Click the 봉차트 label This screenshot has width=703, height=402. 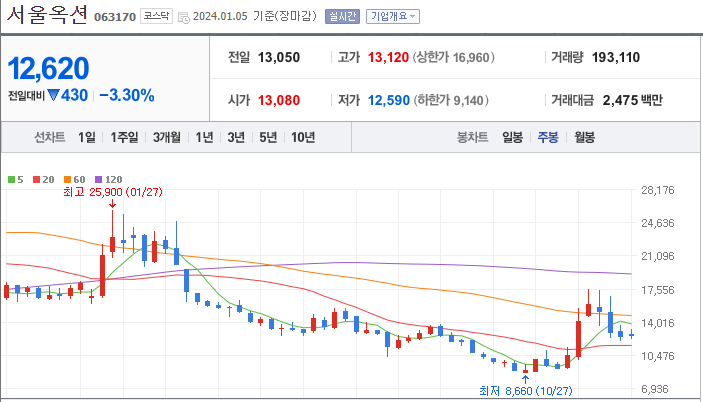472,137
